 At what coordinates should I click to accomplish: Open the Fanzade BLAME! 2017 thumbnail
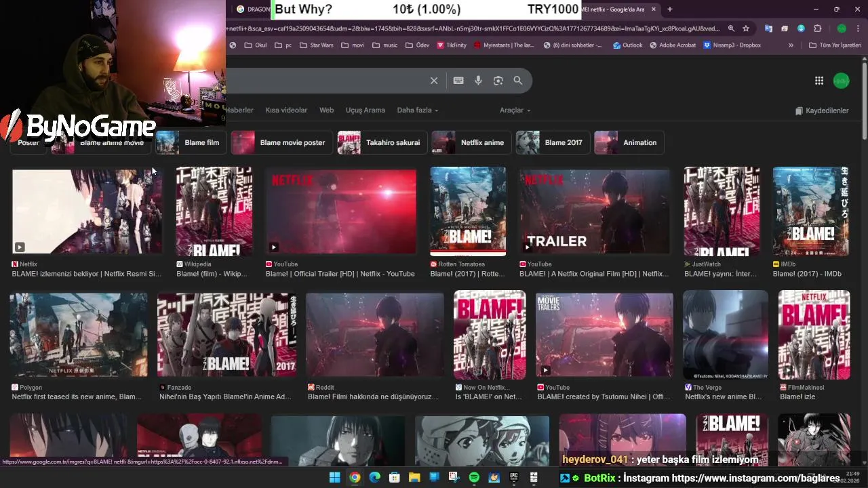coord(226,334)
